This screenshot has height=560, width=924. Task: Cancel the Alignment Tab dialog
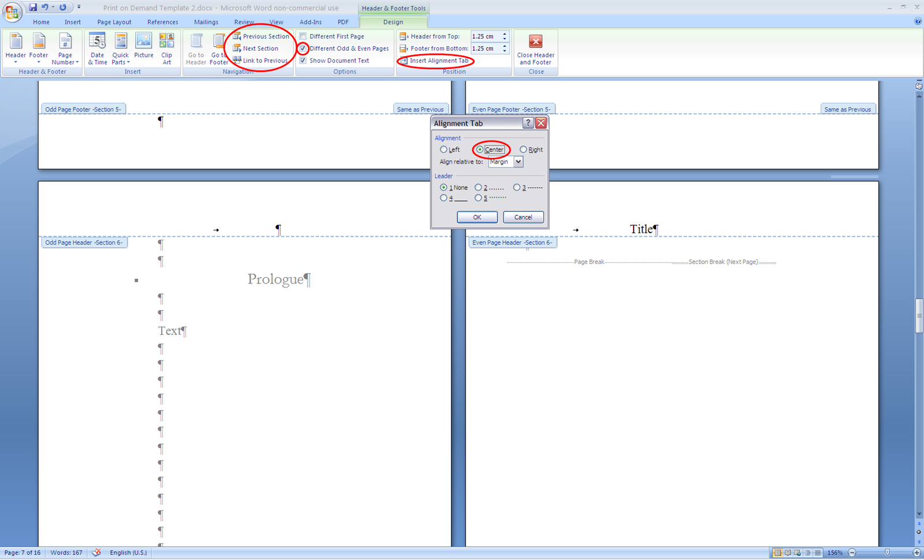coord(523,217)
